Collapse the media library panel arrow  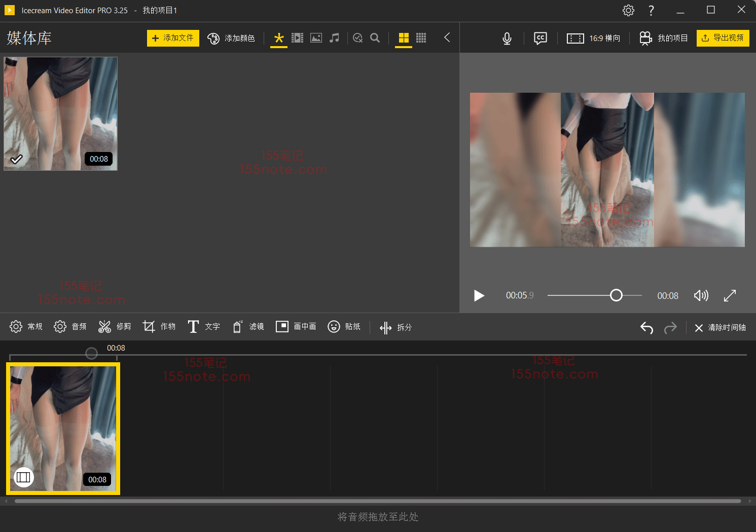tap(447, 37)
